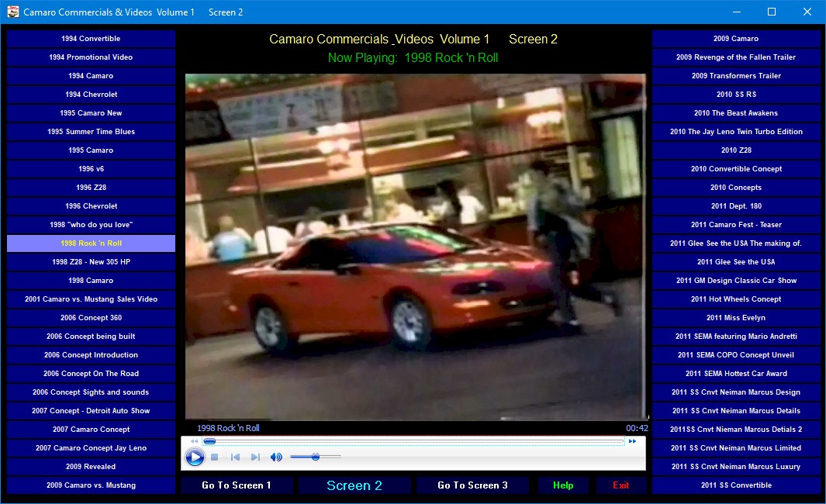Click the Next track button

(255, 457)
